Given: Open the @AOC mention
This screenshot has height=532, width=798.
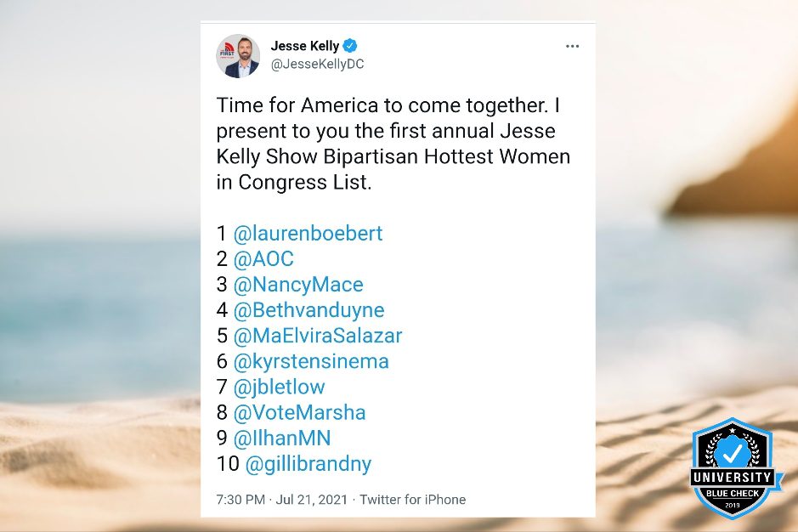Looking at the screenshot, I should tap(263, 258).
